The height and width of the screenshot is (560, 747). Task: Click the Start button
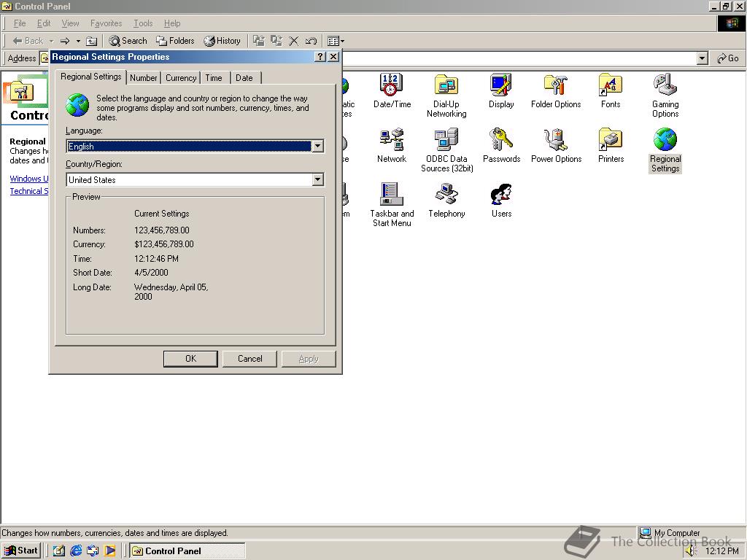21,551
